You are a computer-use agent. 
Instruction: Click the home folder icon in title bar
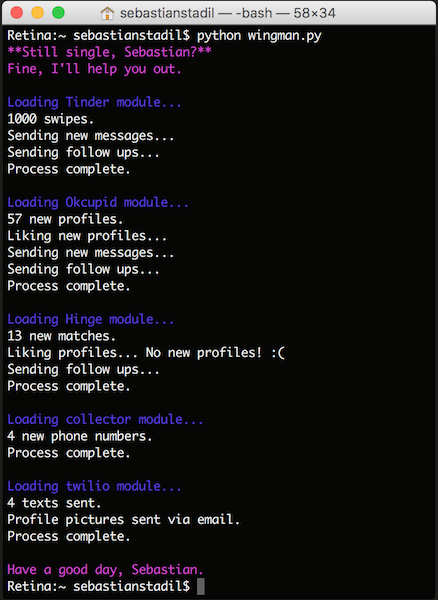point(107,13)
